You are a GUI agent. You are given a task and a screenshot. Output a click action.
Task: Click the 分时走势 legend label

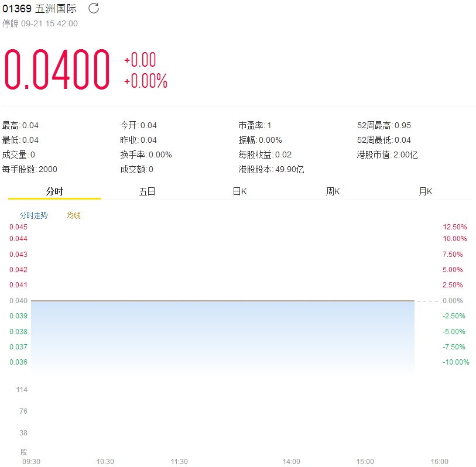coord(34,215)
